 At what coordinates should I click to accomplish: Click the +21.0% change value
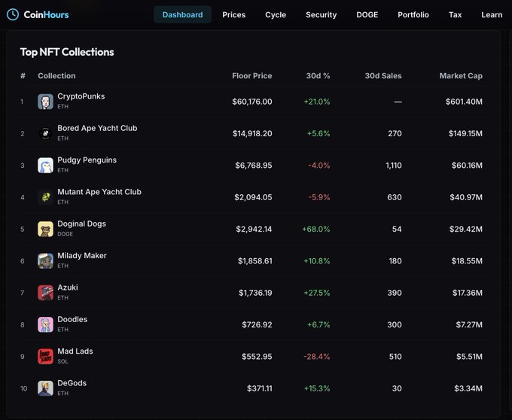[317, 102]
